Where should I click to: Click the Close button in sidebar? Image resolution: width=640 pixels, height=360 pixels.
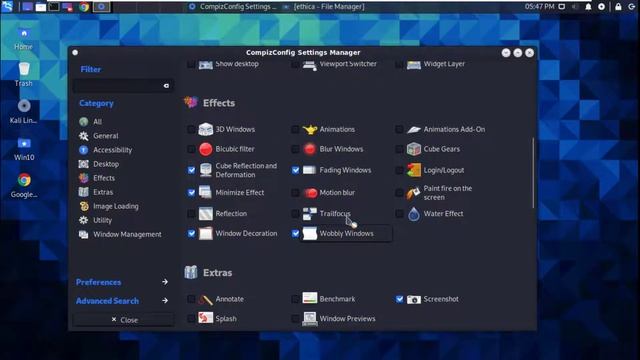123,320
